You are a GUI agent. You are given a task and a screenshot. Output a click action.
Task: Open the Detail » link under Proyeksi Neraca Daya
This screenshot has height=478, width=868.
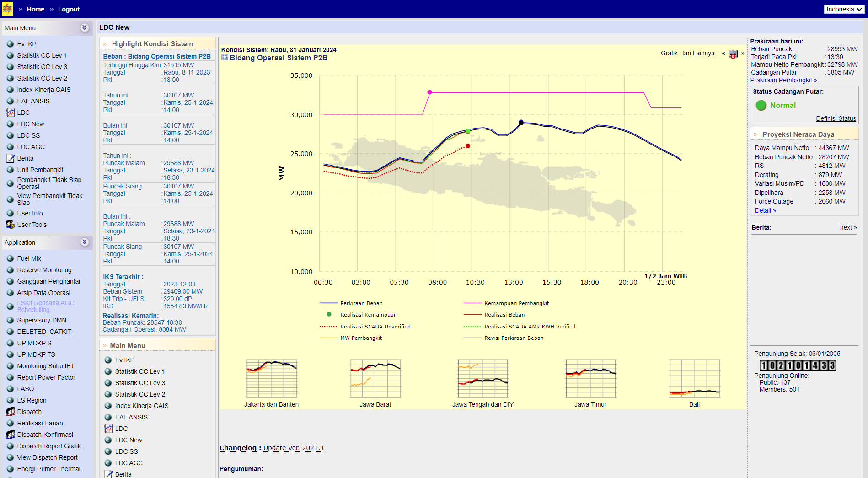point(765,210)
